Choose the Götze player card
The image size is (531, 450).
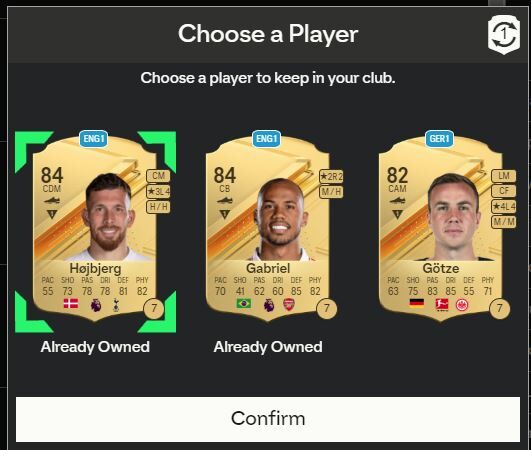point(440,229)
